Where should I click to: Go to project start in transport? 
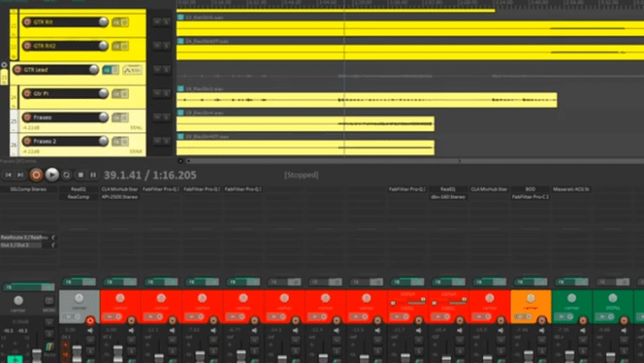tap(8, 175)
